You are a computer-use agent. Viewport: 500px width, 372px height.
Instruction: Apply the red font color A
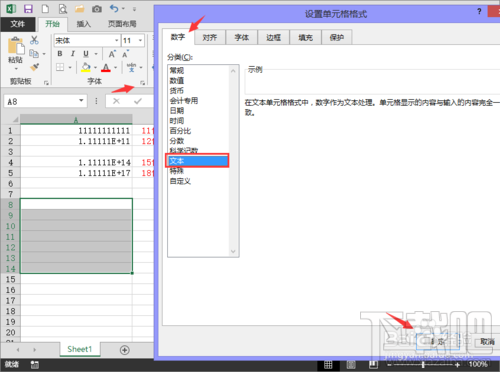coord(106,67)
